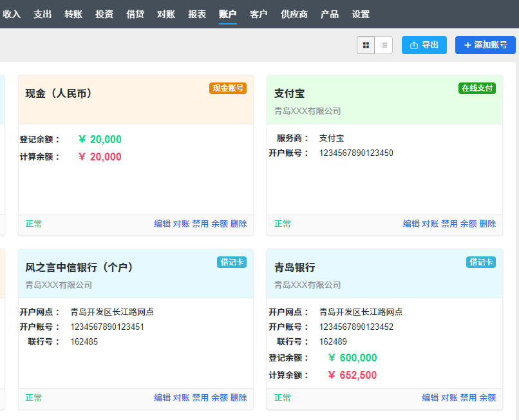Switch to grid card view

[x=366, y=45]
